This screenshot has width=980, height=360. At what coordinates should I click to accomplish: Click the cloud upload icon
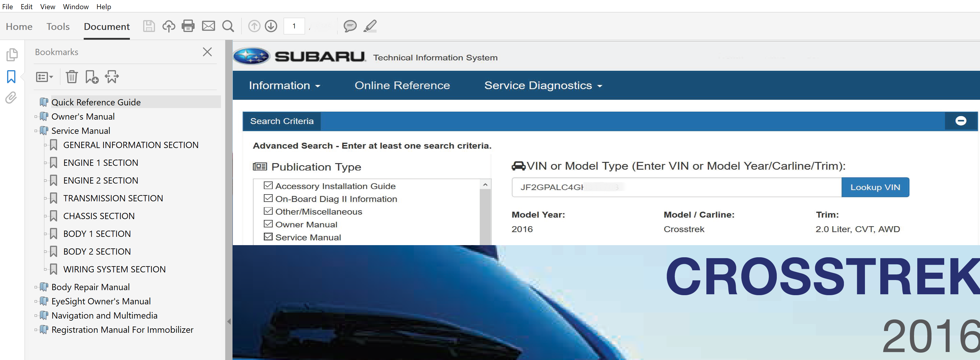click(169, 26)
